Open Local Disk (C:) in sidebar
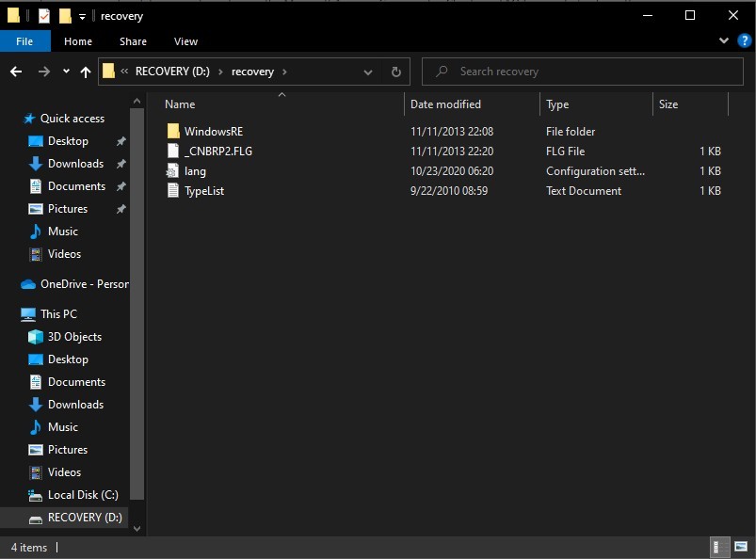756x559 pixels. click(x=83, y=495)
